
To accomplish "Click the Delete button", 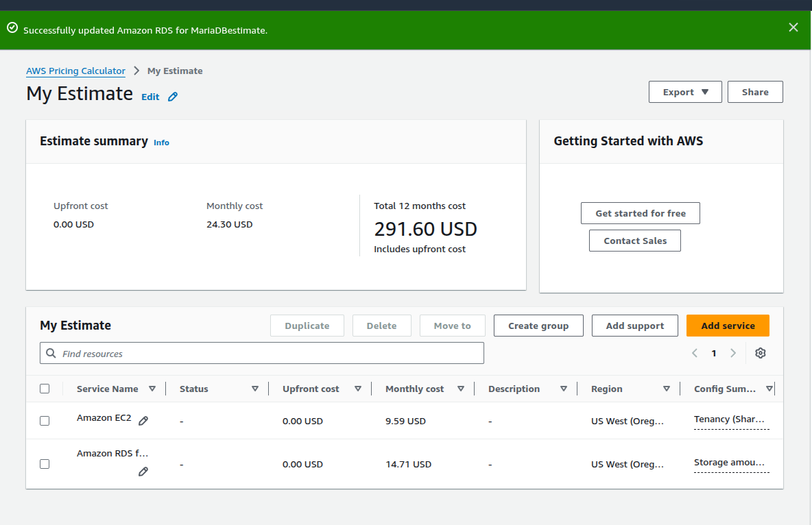I will coord(382,326).
